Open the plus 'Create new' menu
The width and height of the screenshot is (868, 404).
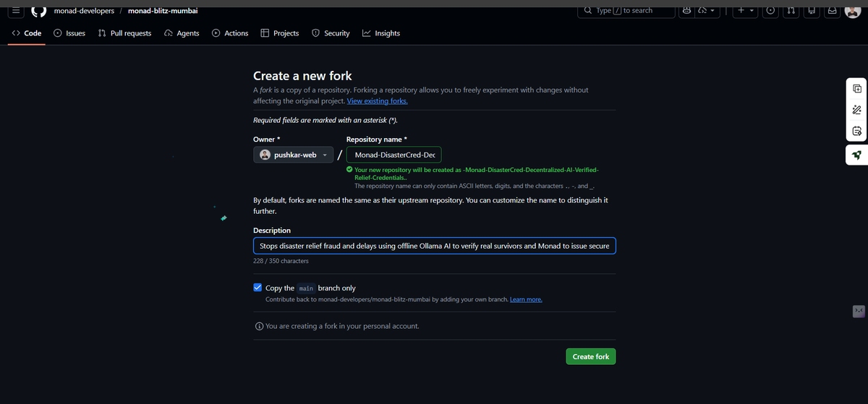[x=746, y=11]
